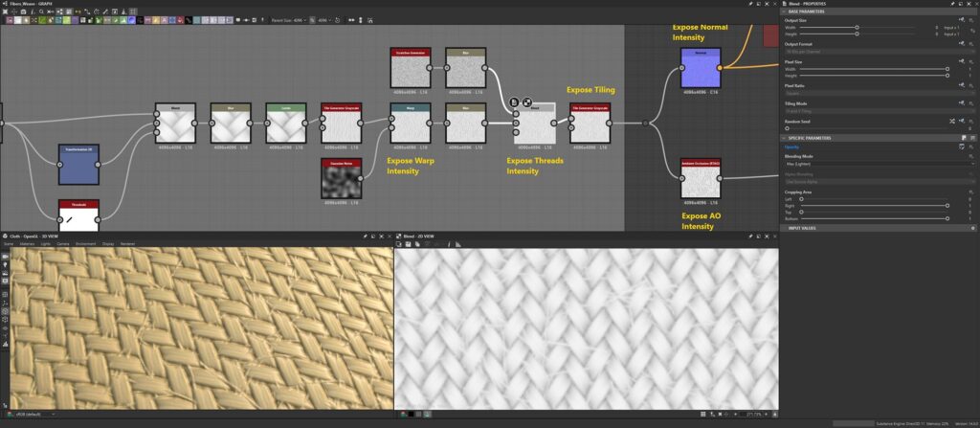This screenshot has width=980, height=428.
Task: Click the magnifier search icon in graph toolbar
Action: (x=41, y=11)
